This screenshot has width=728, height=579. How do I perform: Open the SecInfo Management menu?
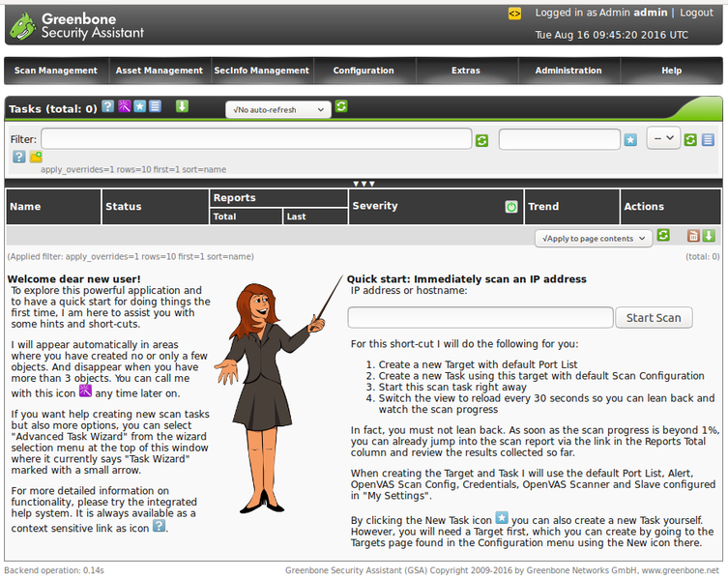pos(261,71)
